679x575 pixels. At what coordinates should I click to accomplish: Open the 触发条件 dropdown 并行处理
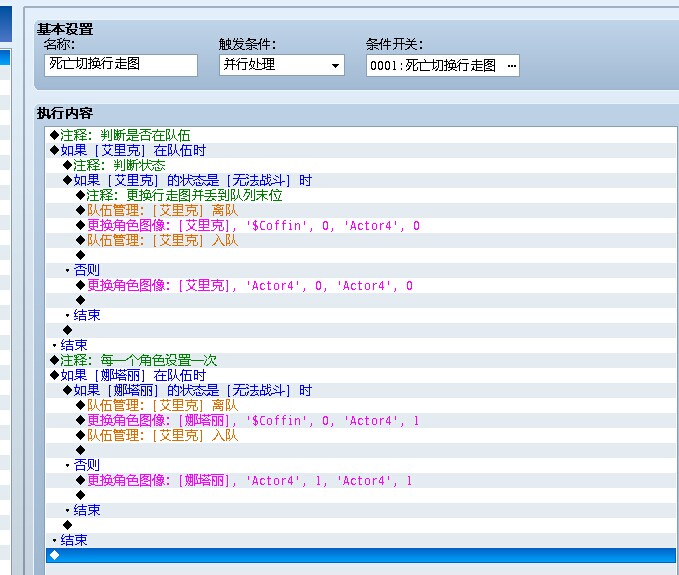click(x=281, y=65)
